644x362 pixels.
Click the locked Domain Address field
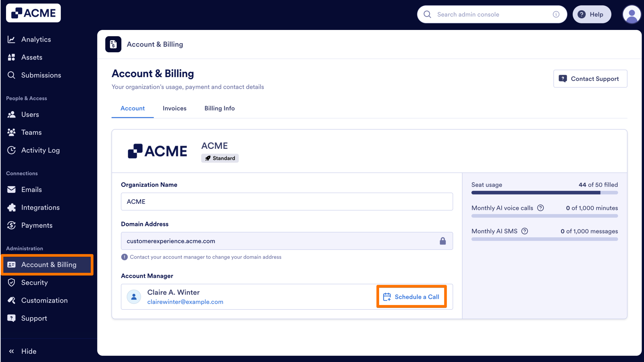287,241
